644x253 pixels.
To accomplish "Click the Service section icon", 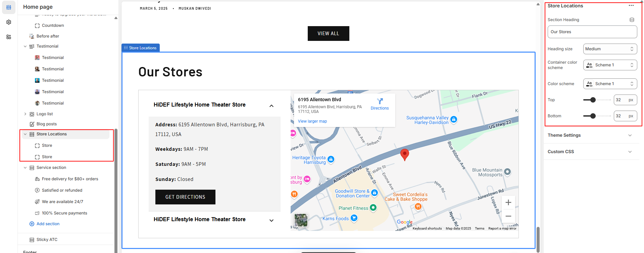I will point(32,168).
